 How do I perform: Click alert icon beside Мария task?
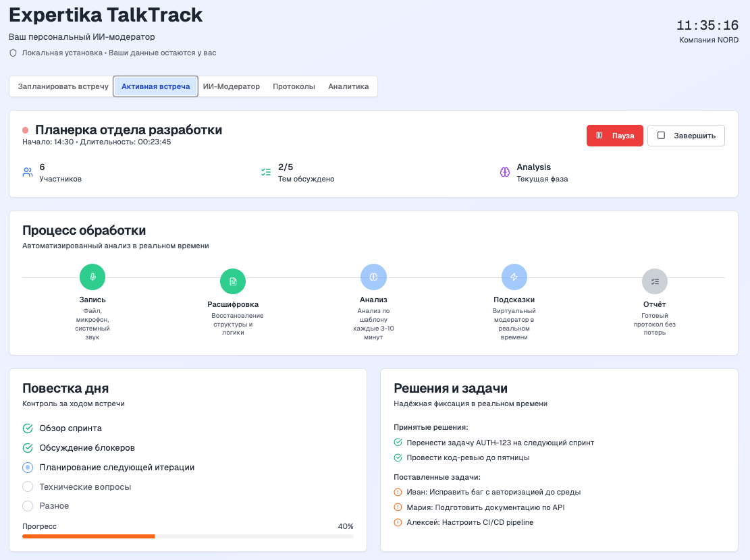coord(398,507)
